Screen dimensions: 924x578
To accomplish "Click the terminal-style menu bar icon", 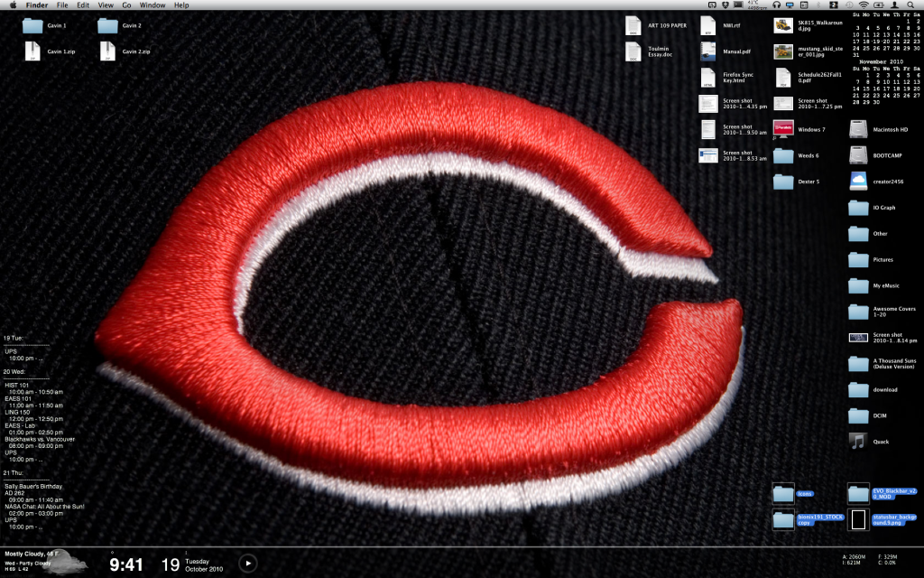I will pos(738,5).
